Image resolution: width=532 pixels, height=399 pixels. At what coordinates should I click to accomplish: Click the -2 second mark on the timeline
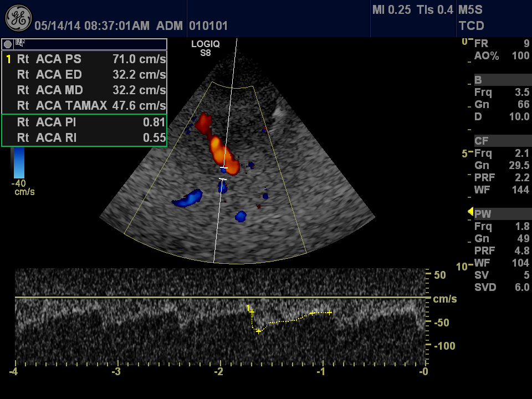pos(219,371)
